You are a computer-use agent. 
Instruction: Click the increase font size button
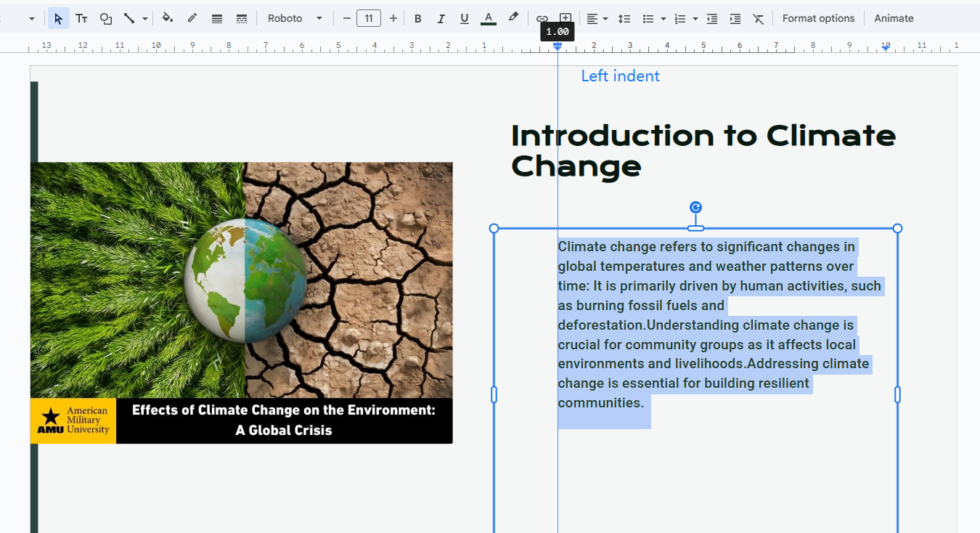point(393,18)
